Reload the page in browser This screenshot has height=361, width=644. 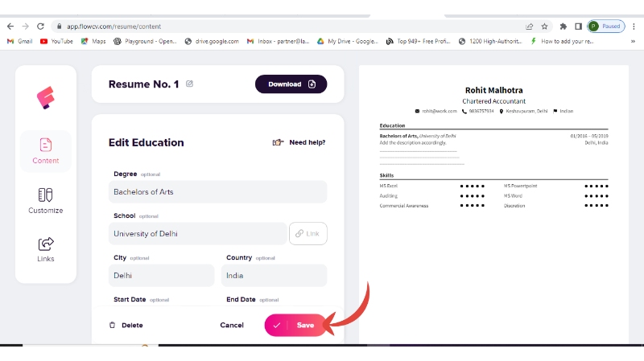(40, 26)
